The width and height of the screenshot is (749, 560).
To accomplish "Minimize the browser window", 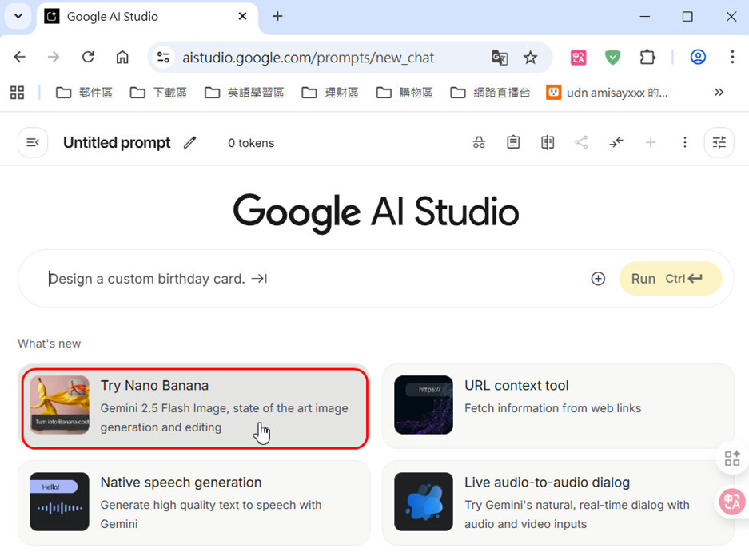I will click(645, 16).
